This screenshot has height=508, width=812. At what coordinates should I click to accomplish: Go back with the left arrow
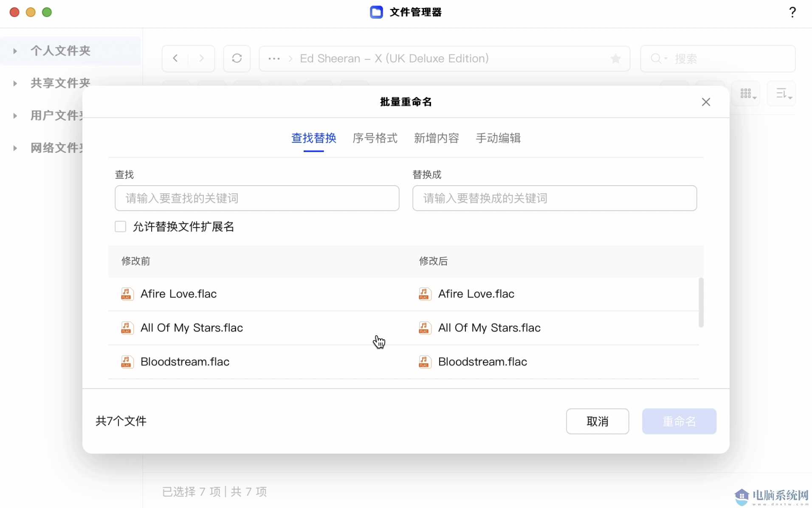(175, 58)
